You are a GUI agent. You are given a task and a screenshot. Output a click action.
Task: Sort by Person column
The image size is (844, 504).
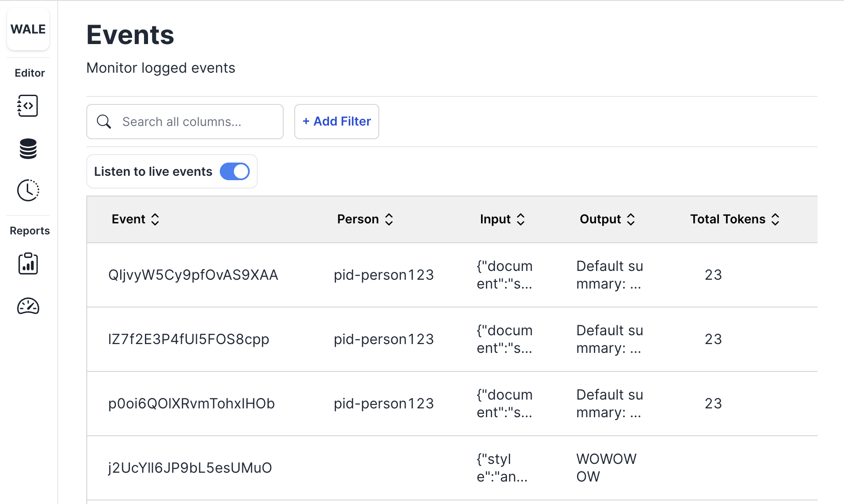(365, 219)
